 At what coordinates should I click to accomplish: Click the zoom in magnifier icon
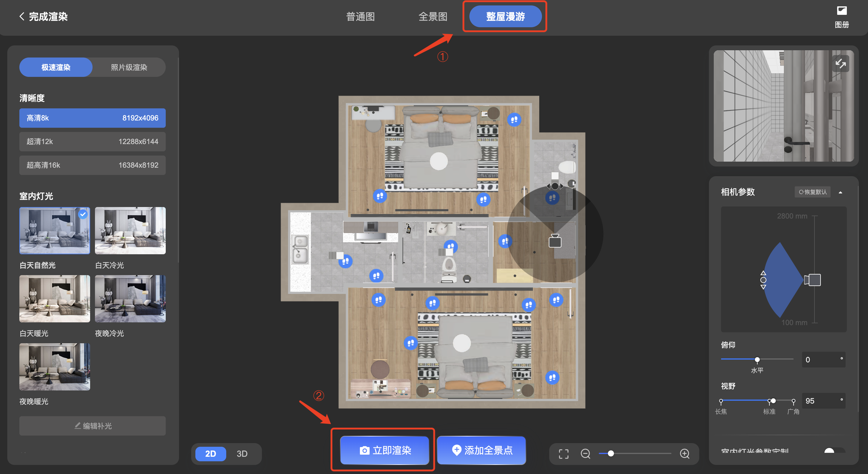pos(684,453)
